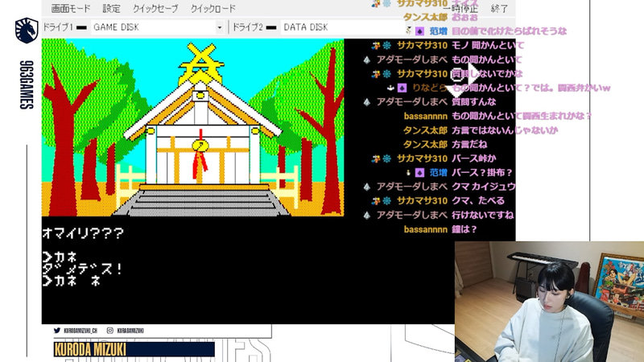
Task: Click the shrine bell in game picture
Action: (x=200, y=146)
